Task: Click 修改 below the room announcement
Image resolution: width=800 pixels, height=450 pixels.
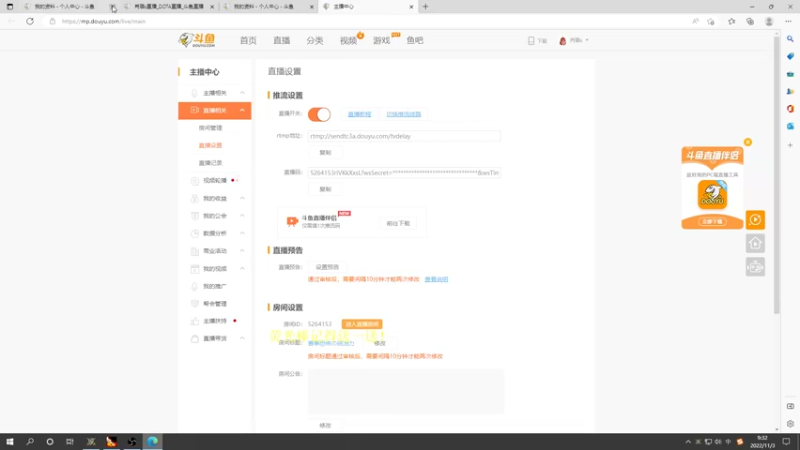Action: point(325,426)
